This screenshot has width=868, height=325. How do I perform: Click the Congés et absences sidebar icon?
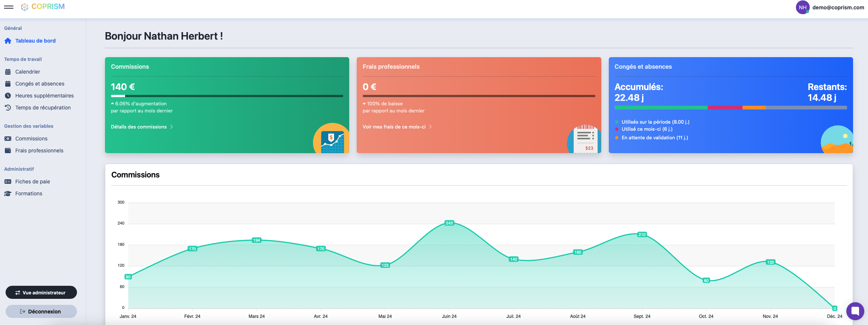tap(8, 84)
